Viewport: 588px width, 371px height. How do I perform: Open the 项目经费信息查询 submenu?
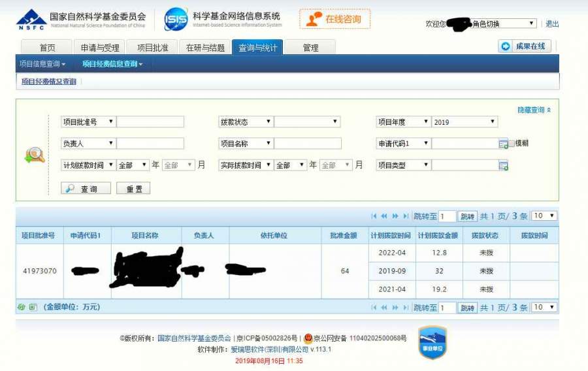tap(112, 64)
